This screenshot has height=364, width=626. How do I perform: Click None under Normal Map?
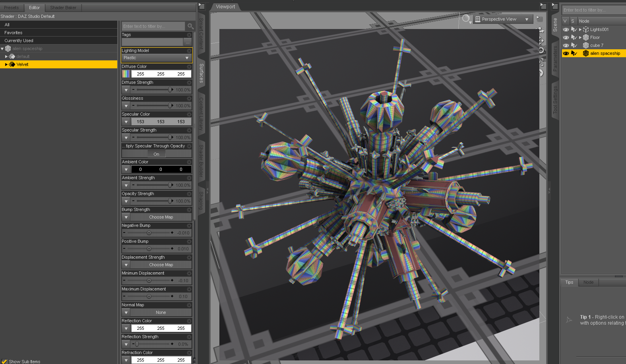[161, 313]
